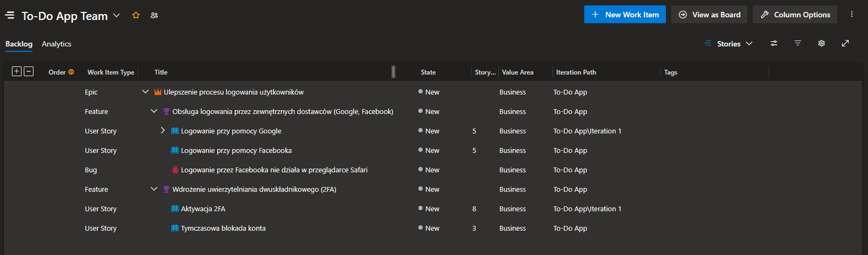Viewport: 868px width, 255px height.
Task: Enter full screen mode with arrows icon
Action: 845,43
